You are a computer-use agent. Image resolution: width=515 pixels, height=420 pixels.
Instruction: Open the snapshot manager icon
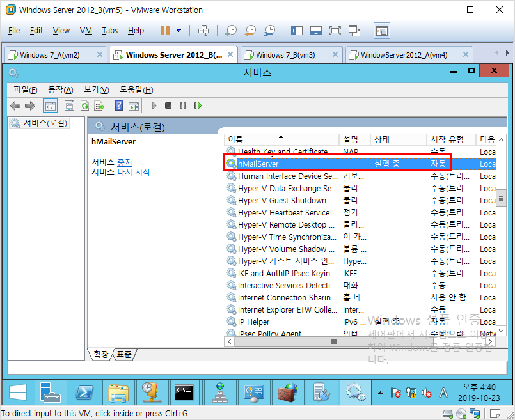[269, 31]
